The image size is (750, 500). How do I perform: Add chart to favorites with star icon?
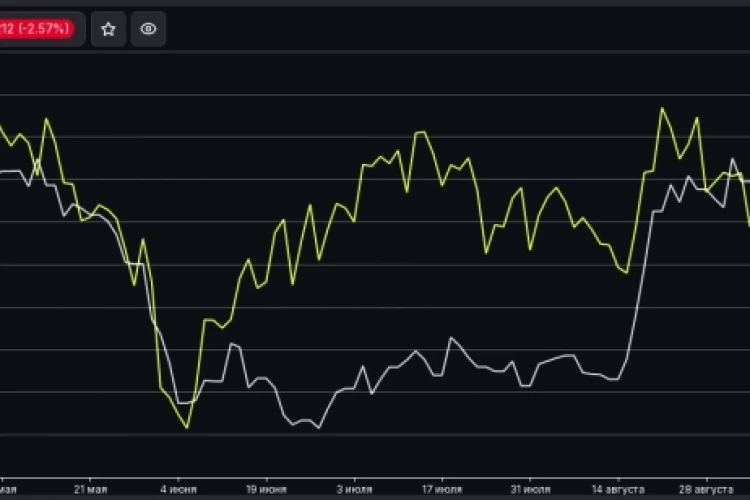(x=109, y=29)
